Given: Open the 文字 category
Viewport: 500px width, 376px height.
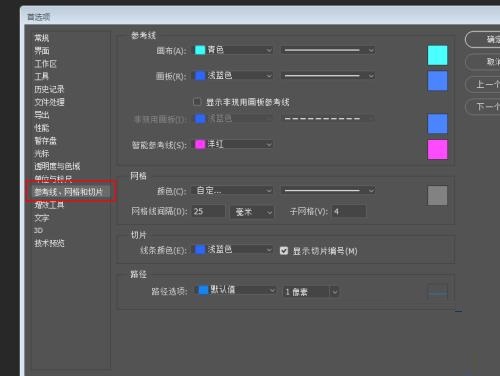Looking at the screenshot, I should [x=42, y=218].
